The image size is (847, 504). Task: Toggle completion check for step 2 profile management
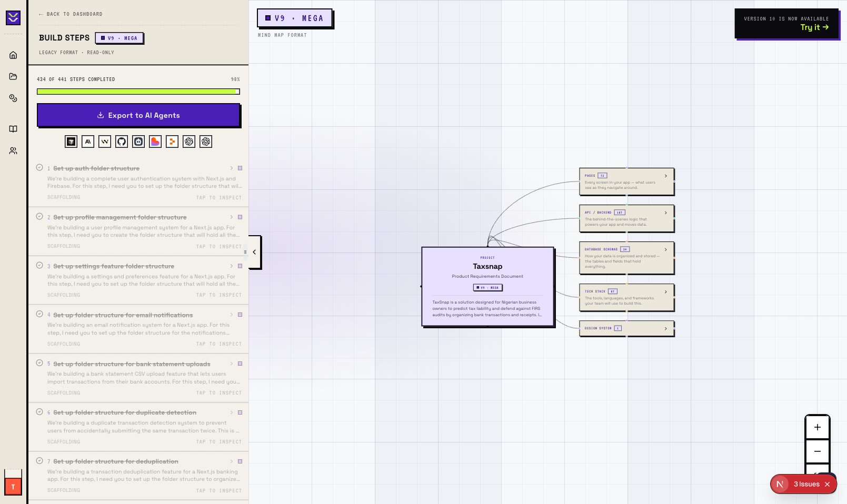[39, 217]
